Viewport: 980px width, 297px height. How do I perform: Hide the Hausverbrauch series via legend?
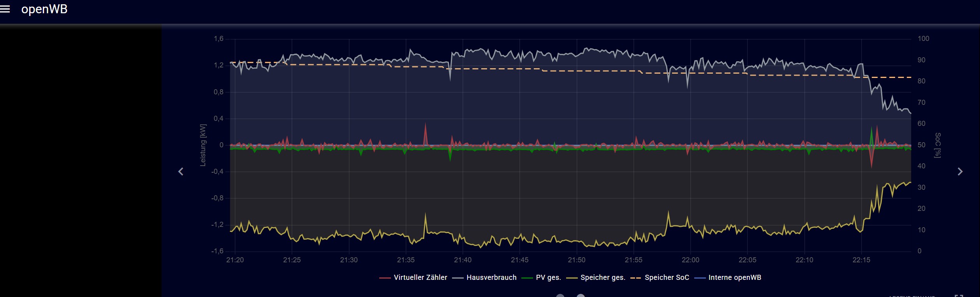tap(491, 278)
